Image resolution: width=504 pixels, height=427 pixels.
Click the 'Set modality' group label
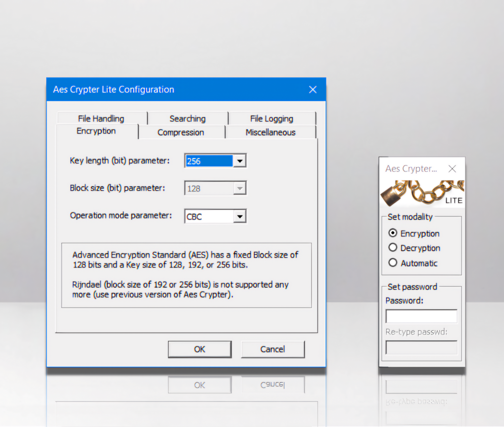(x=410, y=217)
